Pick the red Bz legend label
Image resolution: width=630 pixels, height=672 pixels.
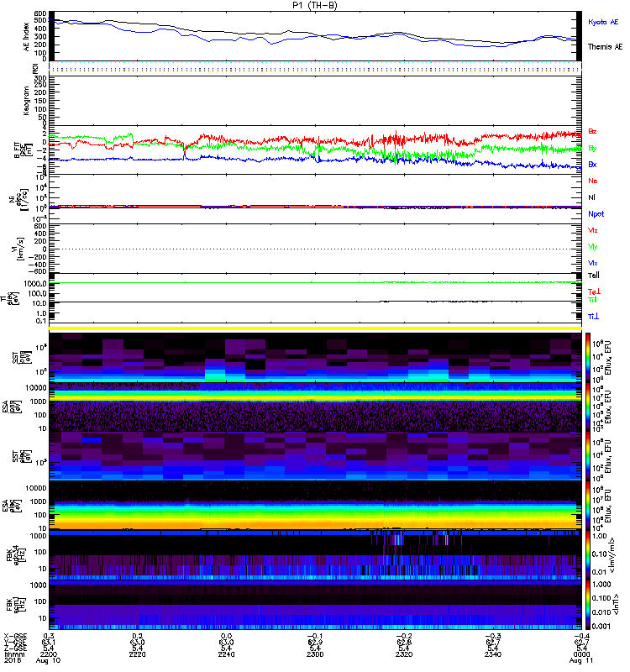point(592,131)
